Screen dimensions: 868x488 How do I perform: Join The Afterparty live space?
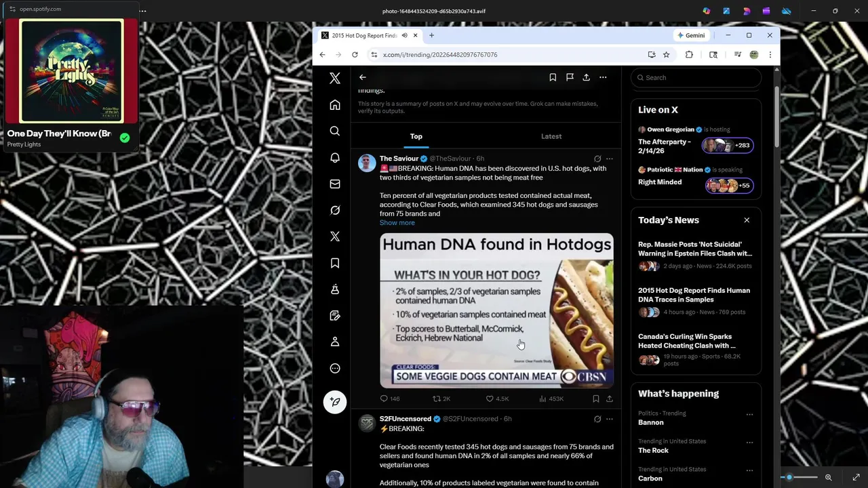(729, 145)
